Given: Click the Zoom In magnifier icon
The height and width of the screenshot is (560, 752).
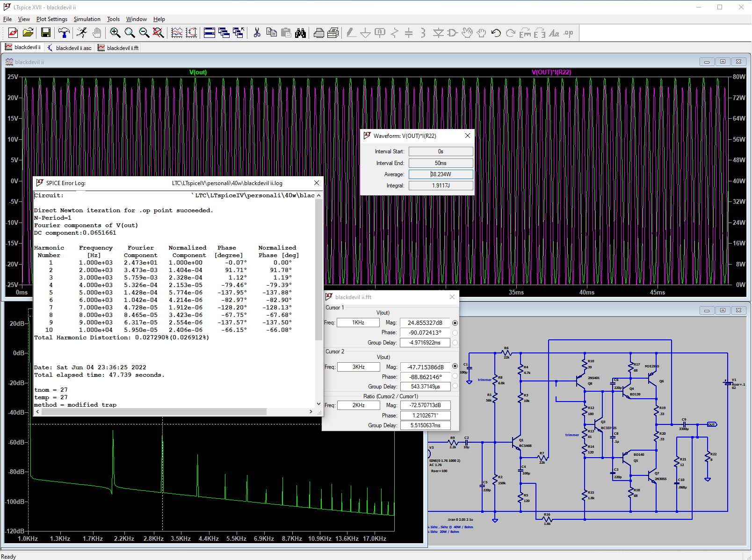Looking at the screenshot, I should (115, 33).
